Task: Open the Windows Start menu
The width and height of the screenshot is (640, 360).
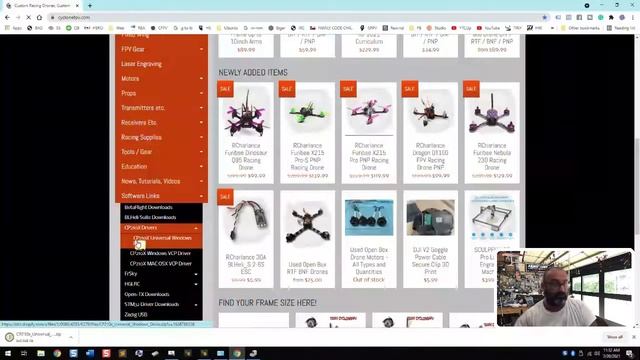Action: click(7, 353)
